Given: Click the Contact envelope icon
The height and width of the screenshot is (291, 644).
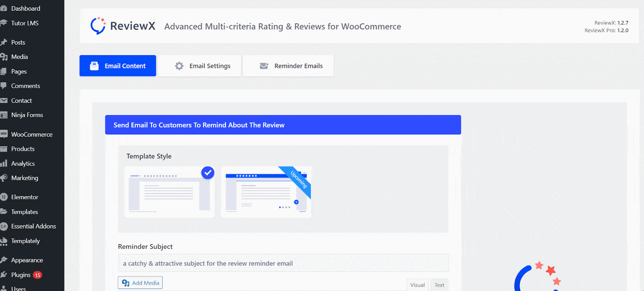Looking at the screenshot, I should click(4, 101).
